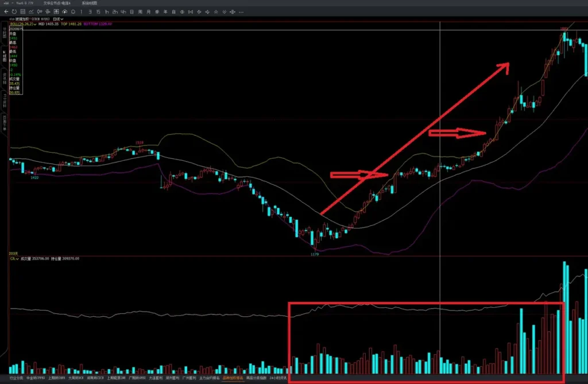Open the 大连套利 bottom tab
This screenshot has height=384, width=588.
156,378
